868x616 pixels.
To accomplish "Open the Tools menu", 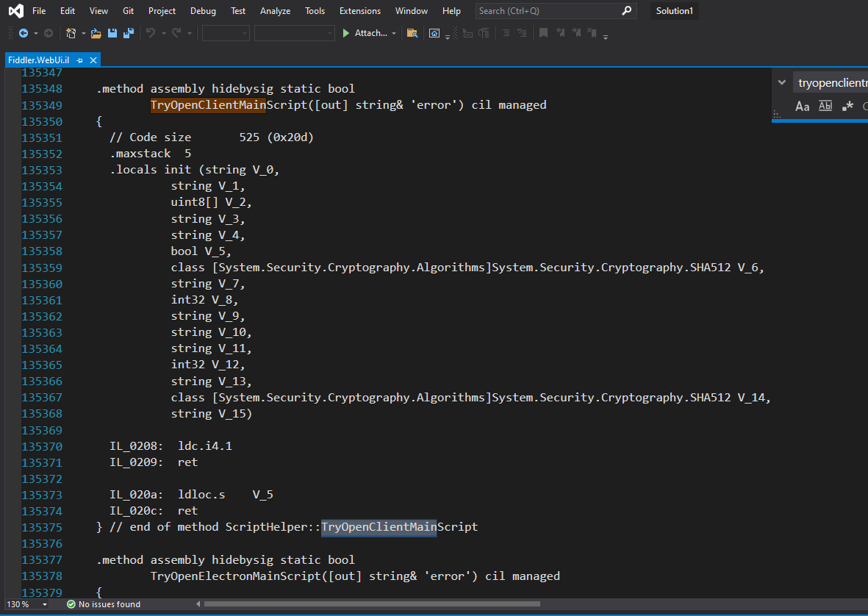I will [315, 10].
